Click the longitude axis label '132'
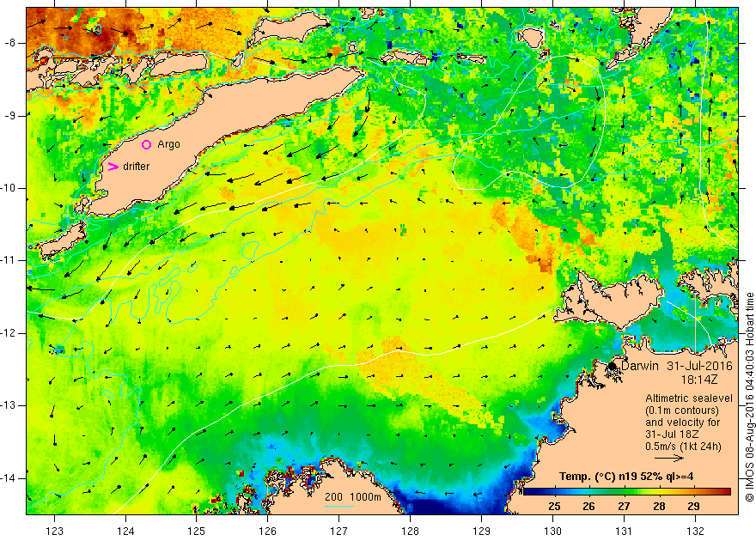 click(x=695, y=532)
